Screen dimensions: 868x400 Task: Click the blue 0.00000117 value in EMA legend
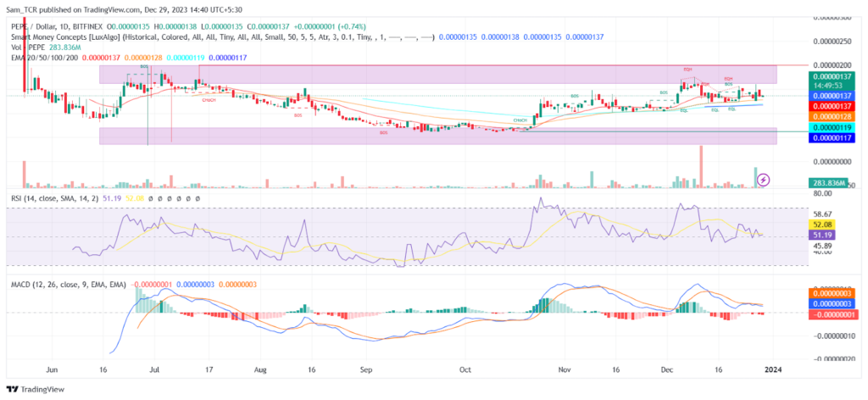[x=227, y=58]
